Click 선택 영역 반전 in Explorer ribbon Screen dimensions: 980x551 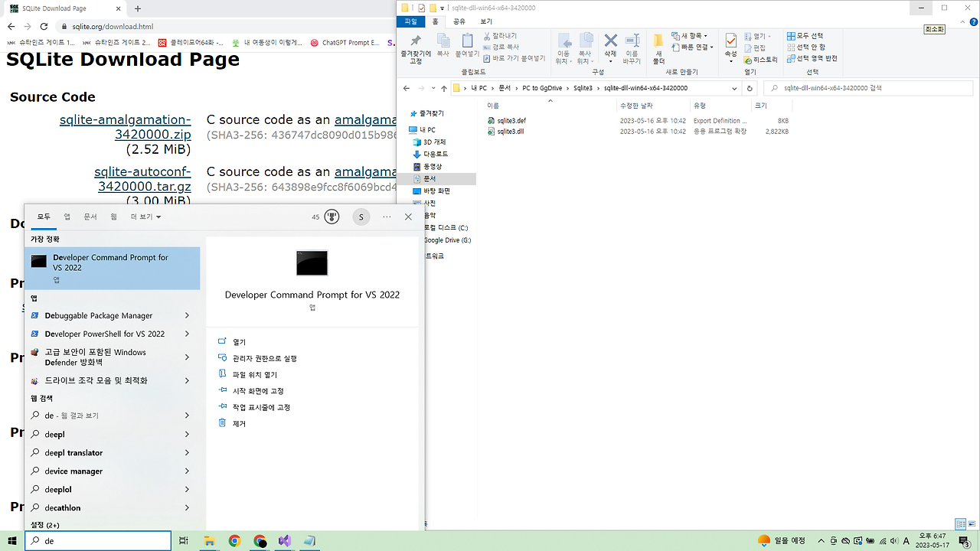[812, 58]
